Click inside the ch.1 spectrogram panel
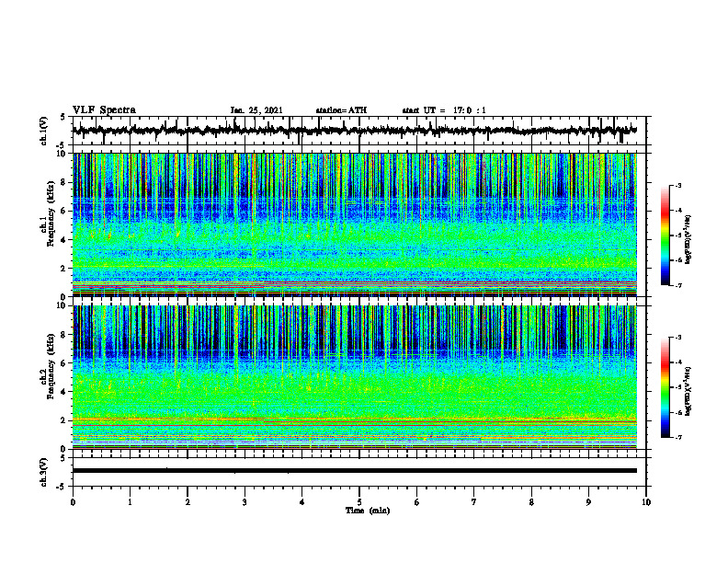This screenshot has width=728, height=563. click(355, 224)
